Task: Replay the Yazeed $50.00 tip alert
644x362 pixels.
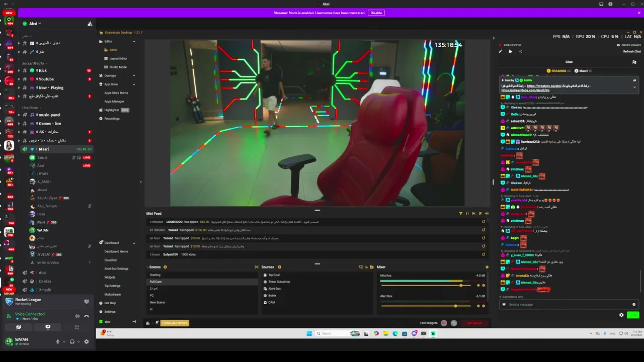Action: point(484,238)
